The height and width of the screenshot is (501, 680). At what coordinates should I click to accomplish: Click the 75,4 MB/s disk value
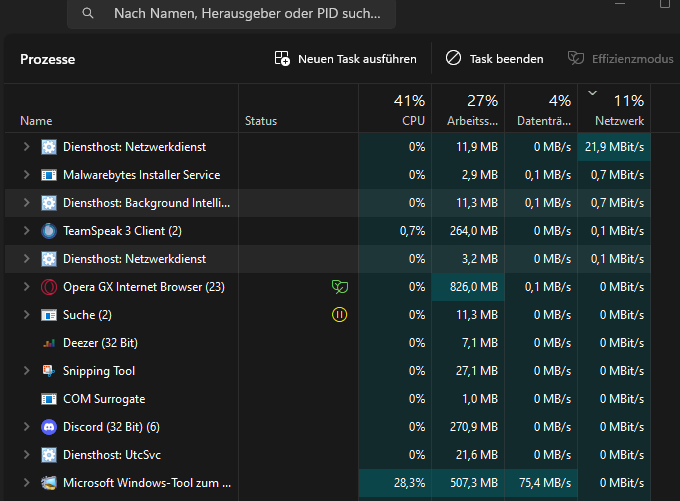point(545,483)
